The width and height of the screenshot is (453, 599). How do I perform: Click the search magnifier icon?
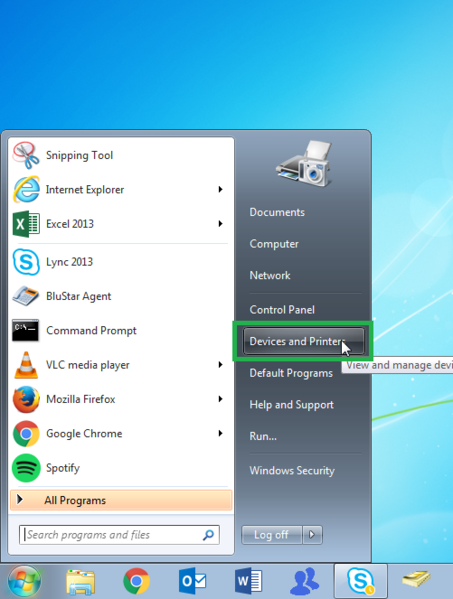pos(208,535)
